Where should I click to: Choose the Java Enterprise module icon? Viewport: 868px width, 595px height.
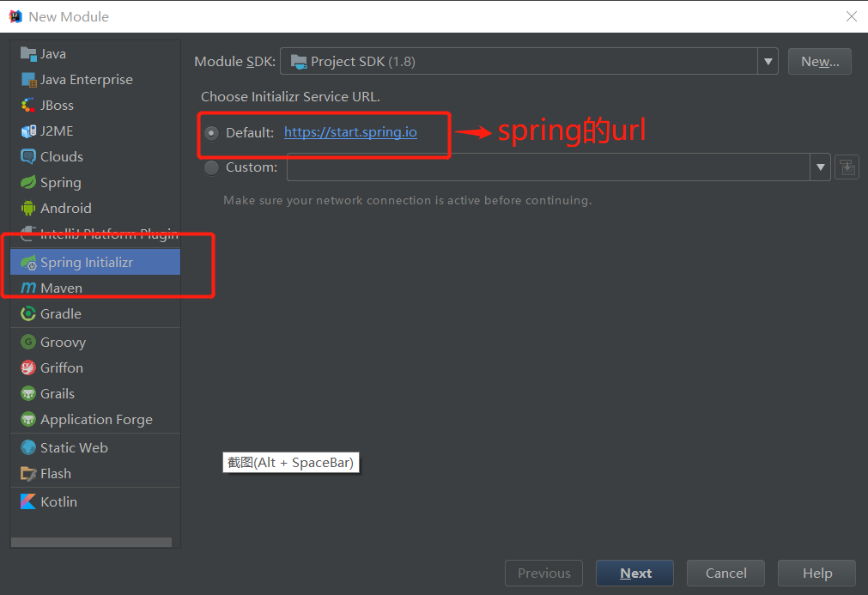point(28,80)
